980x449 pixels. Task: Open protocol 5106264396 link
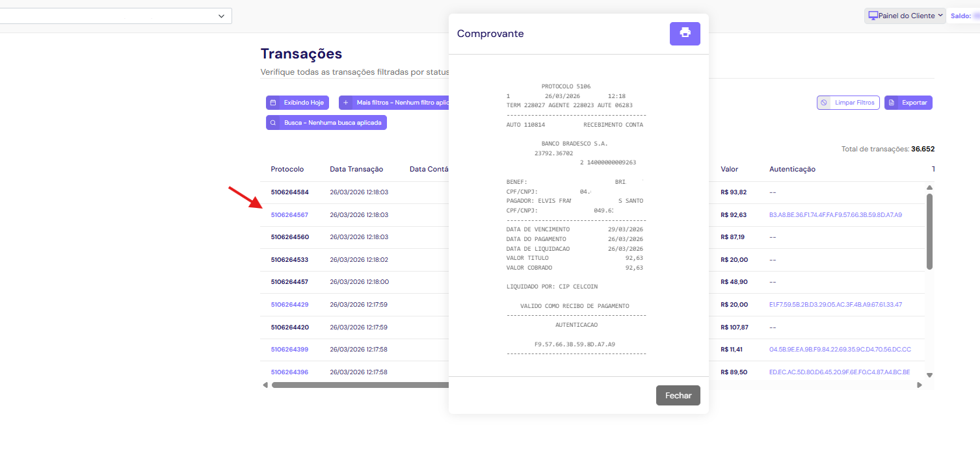click(289, 372)
